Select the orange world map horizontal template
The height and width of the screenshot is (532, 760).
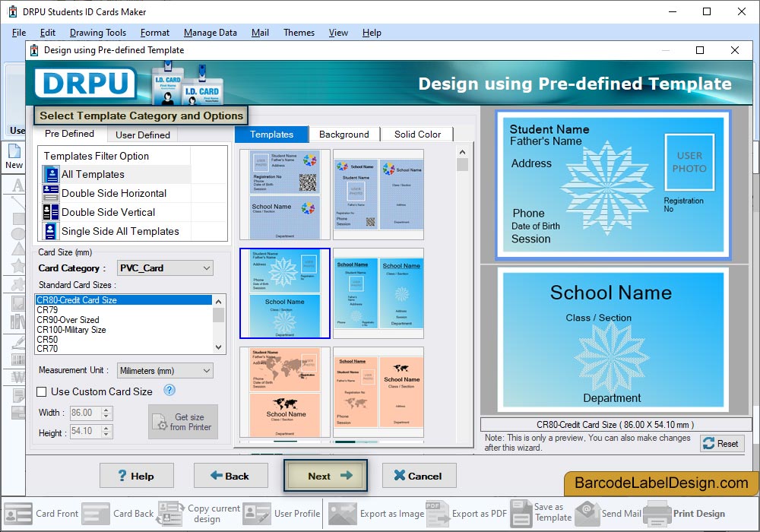click(284, 392)
